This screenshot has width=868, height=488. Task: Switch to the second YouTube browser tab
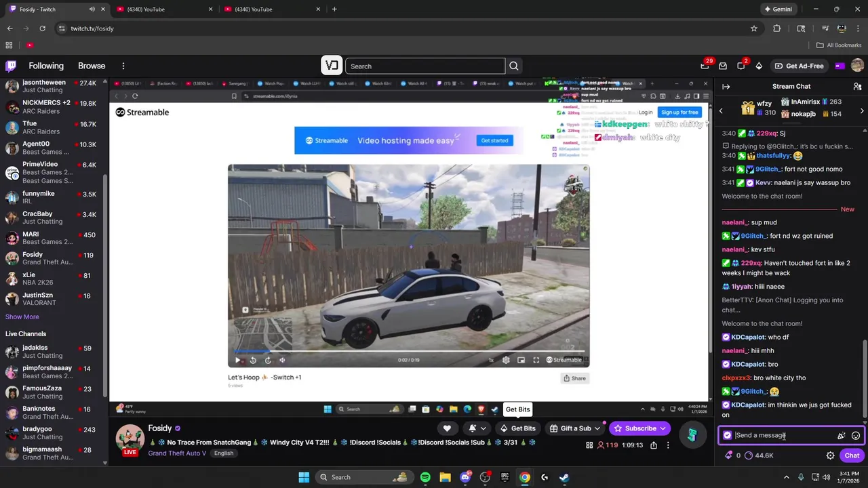272,9
